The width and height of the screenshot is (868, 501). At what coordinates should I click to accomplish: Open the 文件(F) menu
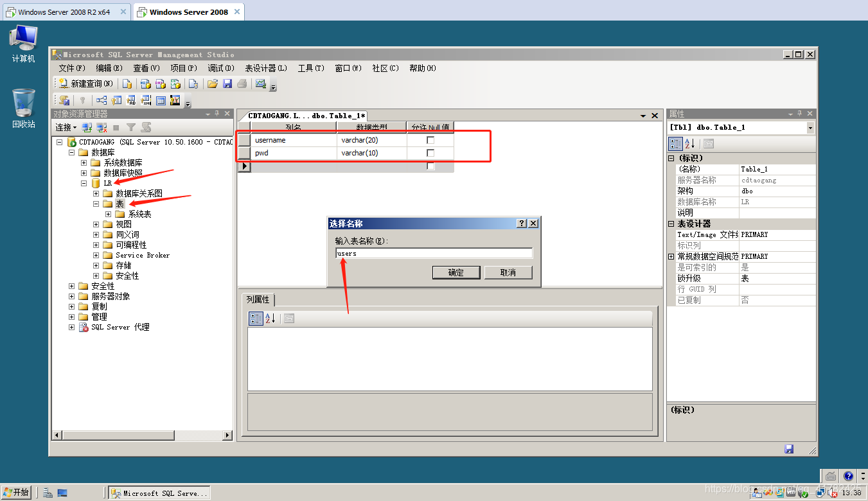tap(72, 68)
